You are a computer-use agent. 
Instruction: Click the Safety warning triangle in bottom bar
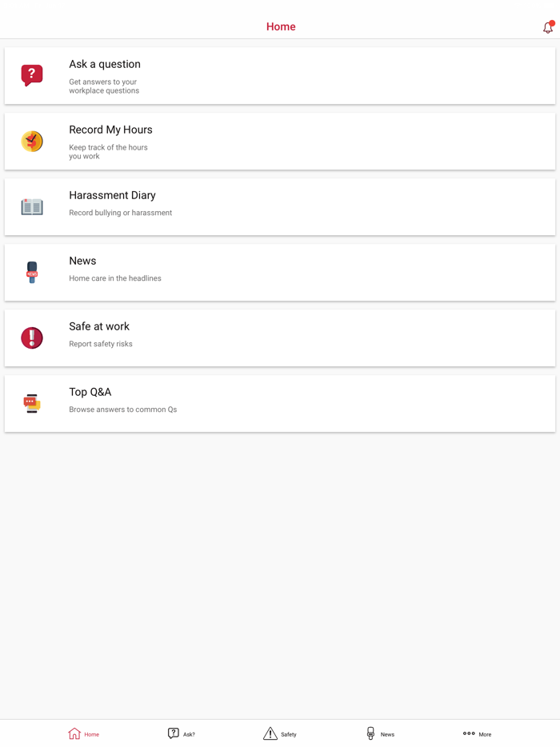click(x=271, y=732)
